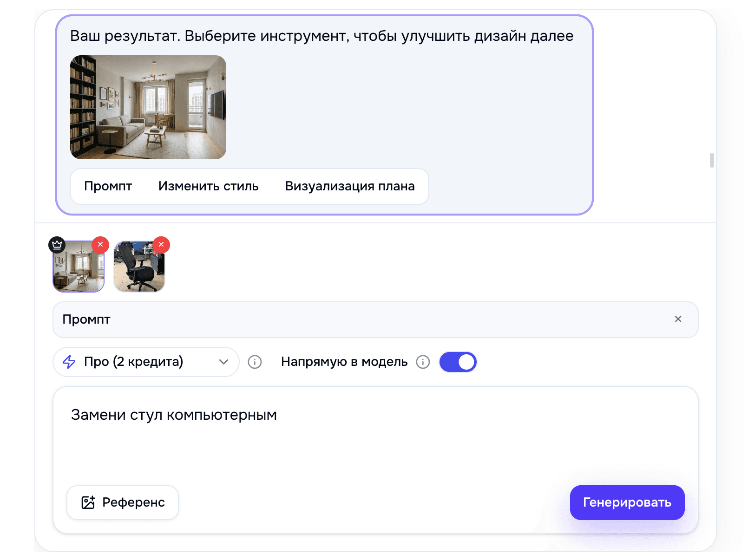This screenshot has height=560, width=748.
Task: Select the living room attachment thumbnail
Action: [x=79, y=267]
